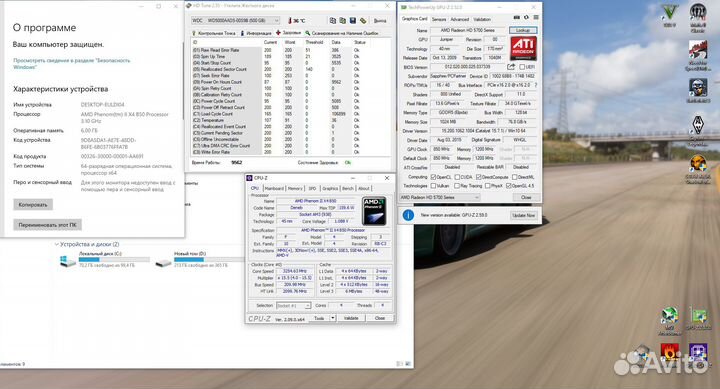Collapse the Devices and drives group chevron

coord(56,244)
